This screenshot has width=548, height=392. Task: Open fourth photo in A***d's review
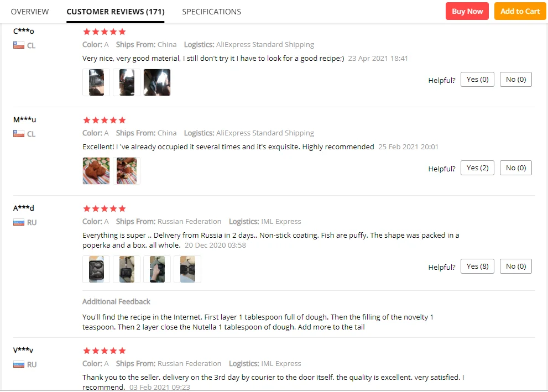tap(187, 269)
